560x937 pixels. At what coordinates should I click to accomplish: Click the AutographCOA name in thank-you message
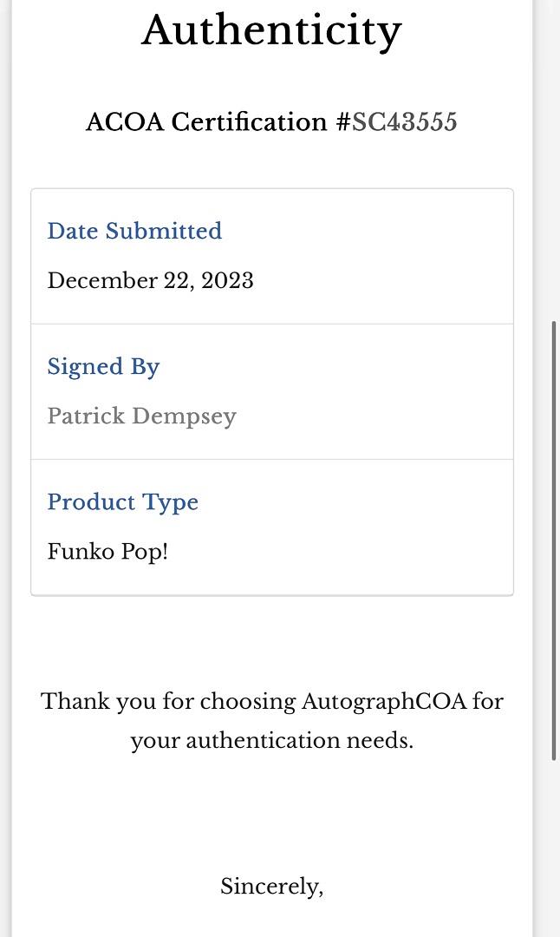[383, 701]
